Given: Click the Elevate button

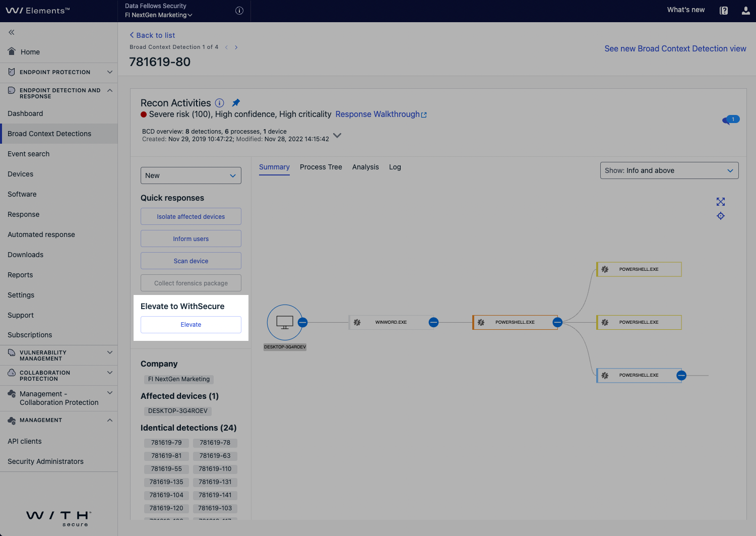Looking at the screenshot, I should (x=191, y=325).
